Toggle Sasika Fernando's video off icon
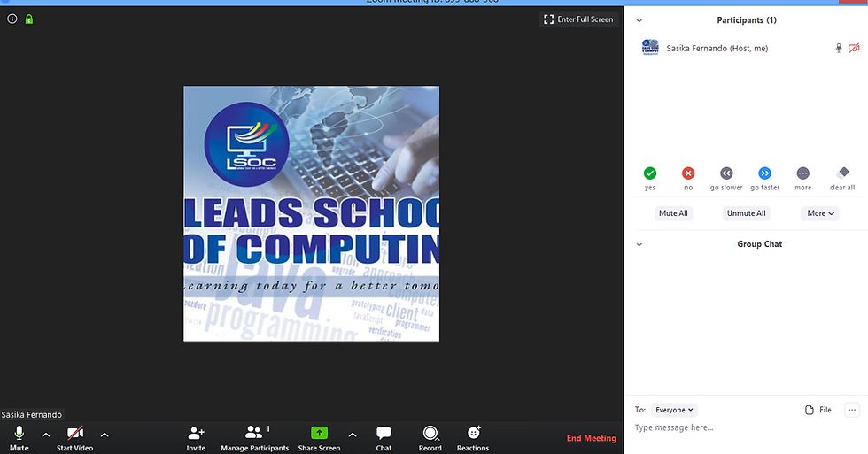This screenshot has height=454, width=868. 854,48
